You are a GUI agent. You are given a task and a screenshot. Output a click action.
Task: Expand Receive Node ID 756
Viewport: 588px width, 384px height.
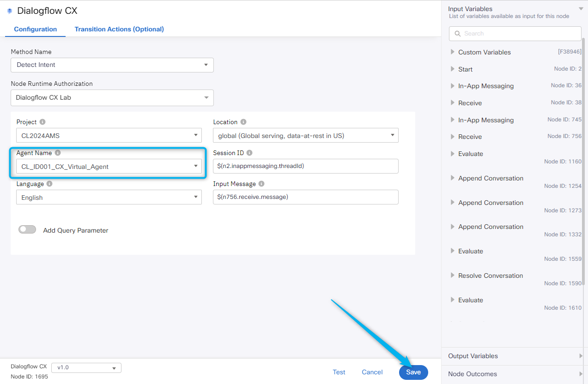tap(453, 136)
